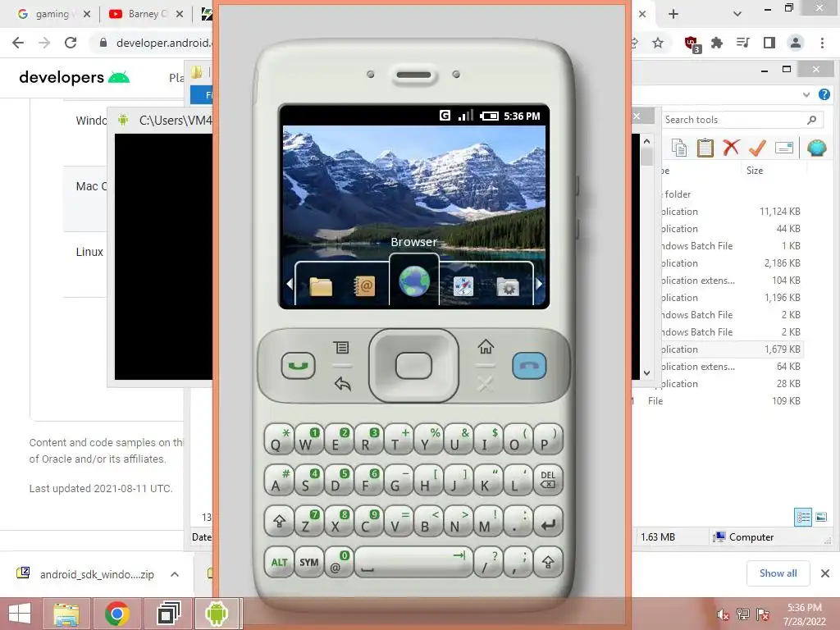Image resolution: width=840 pixels, height=630 pixels.
Task: Tap the SYM key on emulator keyboard
Action: [x=308, y=562]
